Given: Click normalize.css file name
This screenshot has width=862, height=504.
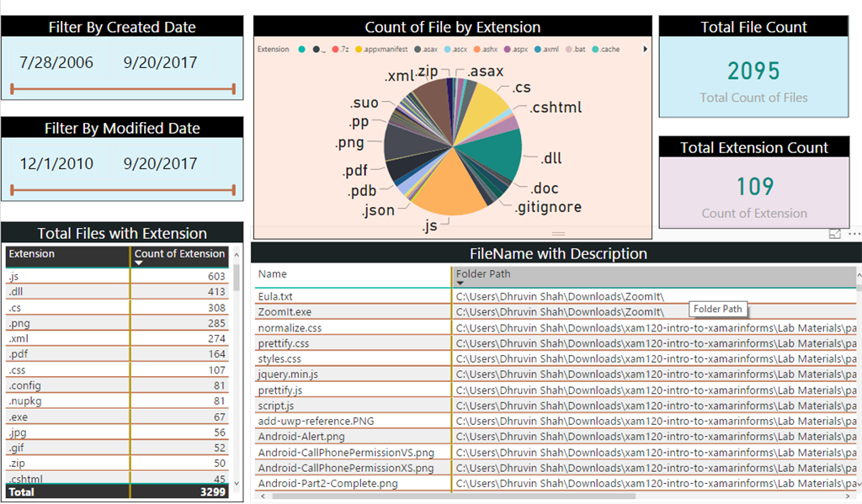Looking at the screenshot, I should pyautogui.click(x=290, y=328).
